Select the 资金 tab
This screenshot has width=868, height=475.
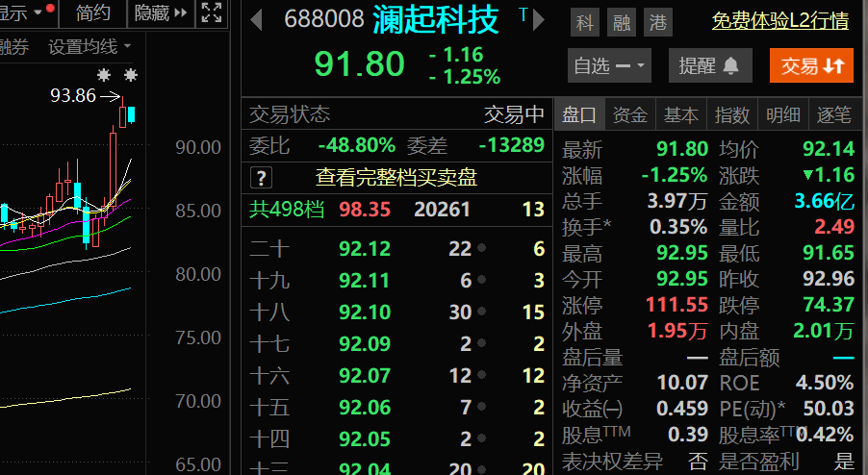point(630,115)
